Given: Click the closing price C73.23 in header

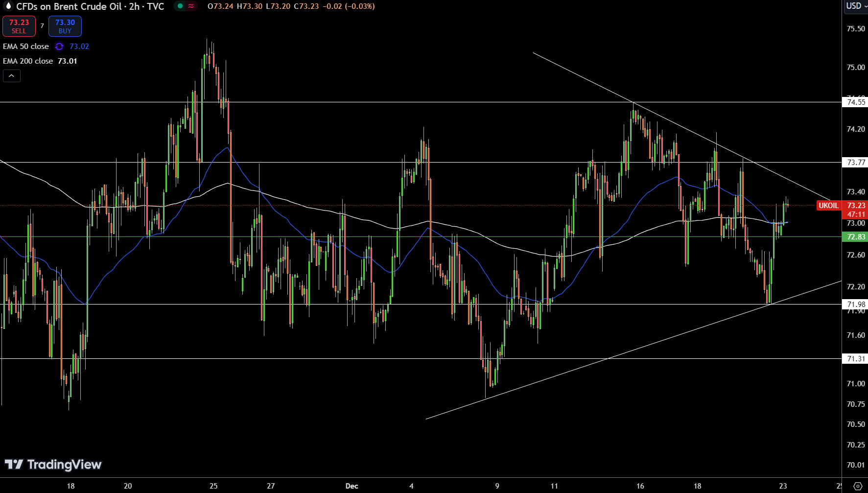Looking at the screenshot, I should click(306, 6).
